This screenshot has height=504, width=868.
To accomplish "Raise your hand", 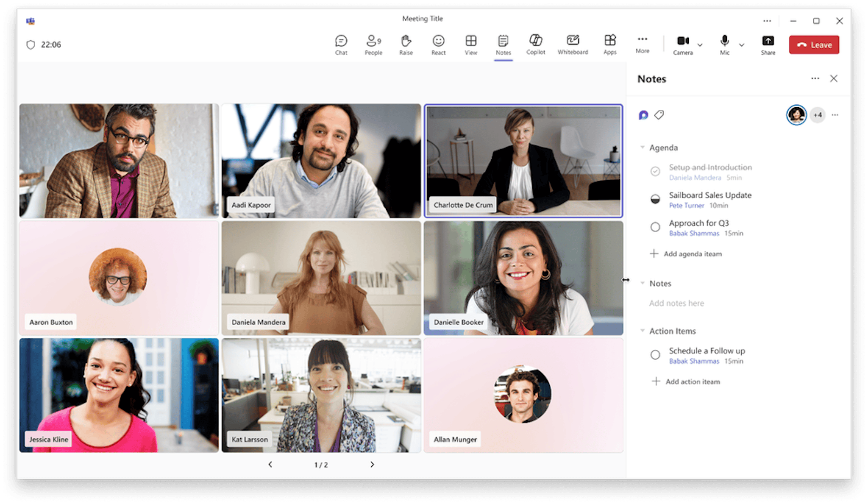I will pyautogui.click(x=406, y=45).
